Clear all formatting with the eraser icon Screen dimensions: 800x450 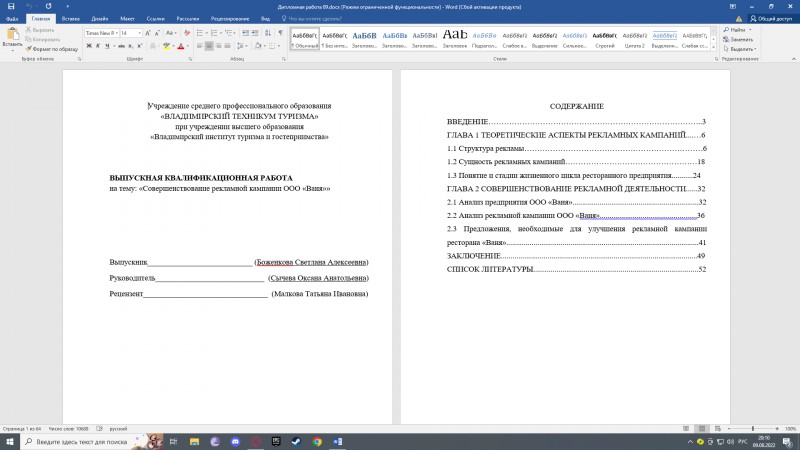(187, 33)
